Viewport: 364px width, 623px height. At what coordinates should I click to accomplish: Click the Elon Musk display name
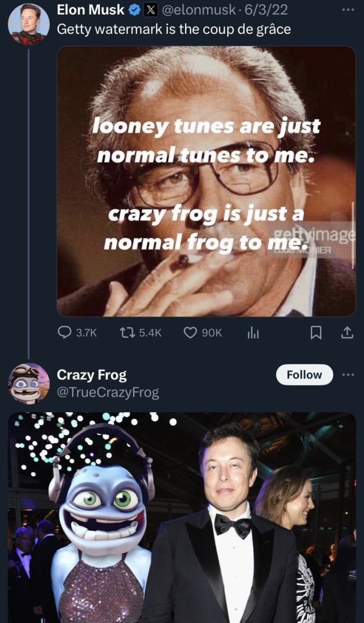90,10
